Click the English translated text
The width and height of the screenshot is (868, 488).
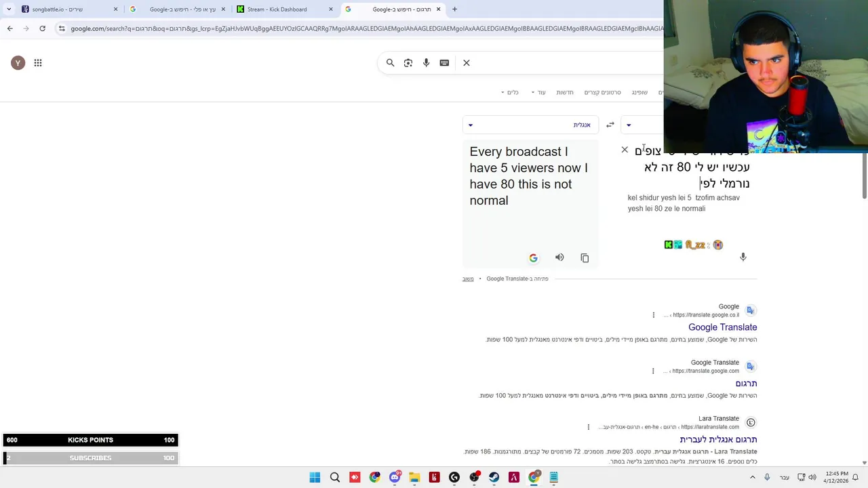click(x=529, y=176)
